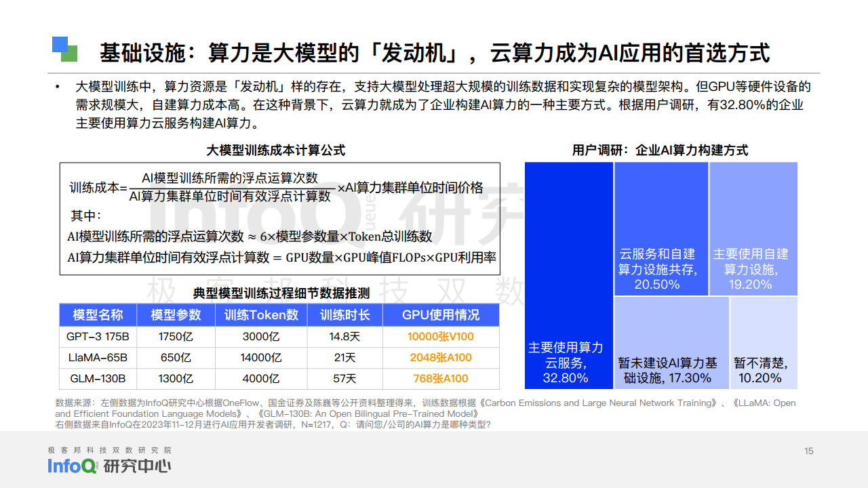868x488 pixels.
Task: Click the treemap block 暂不清楚, 10.20%
Action: pyautogui.click(x=764, y=343)
